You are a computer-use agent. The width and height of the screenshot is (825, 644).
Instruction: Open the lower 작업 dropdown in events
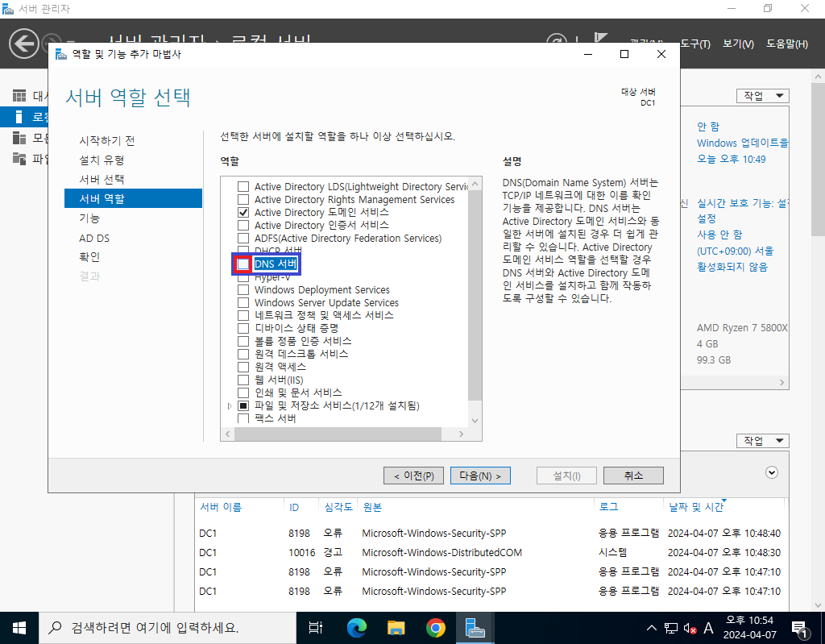pyautogui.click(x=762, y=441)
